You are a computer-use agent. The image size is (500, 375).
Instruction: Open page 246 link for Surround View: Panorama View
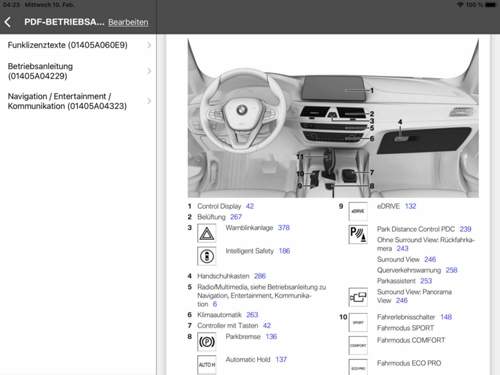point(402,300)
